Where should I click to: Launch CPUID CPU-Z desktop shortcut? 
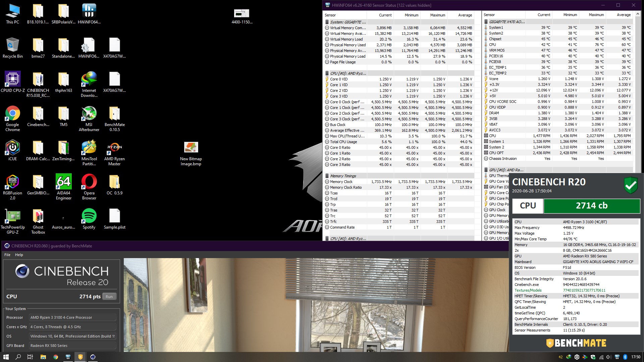click(x=12, y=82)
